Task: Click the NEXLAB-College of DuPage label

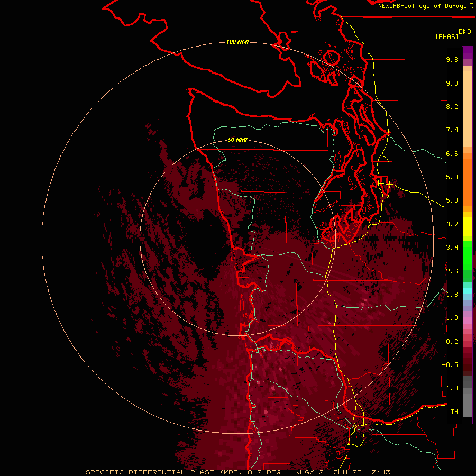Action: point(422,6)
